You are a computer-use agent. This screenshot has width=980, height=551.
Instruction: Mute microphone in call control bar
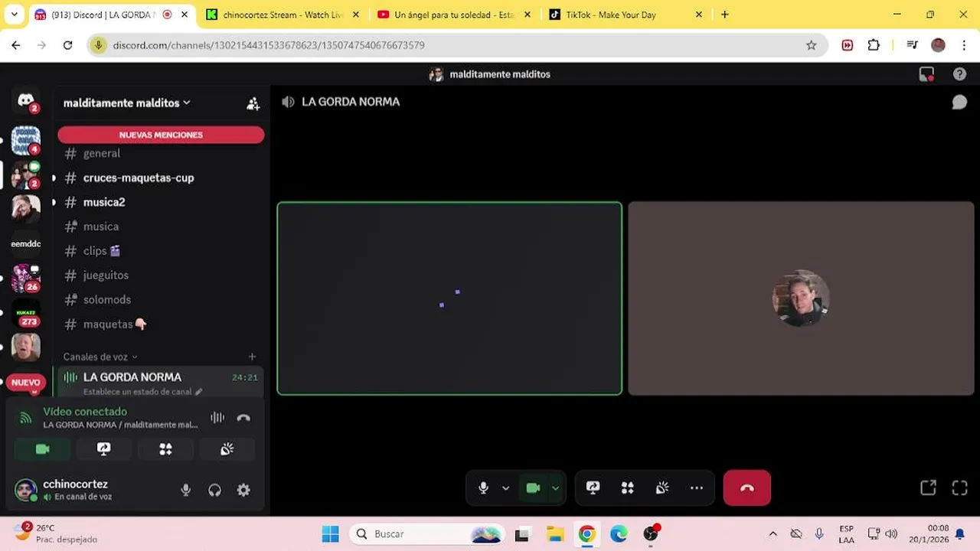tap(483, 487)
